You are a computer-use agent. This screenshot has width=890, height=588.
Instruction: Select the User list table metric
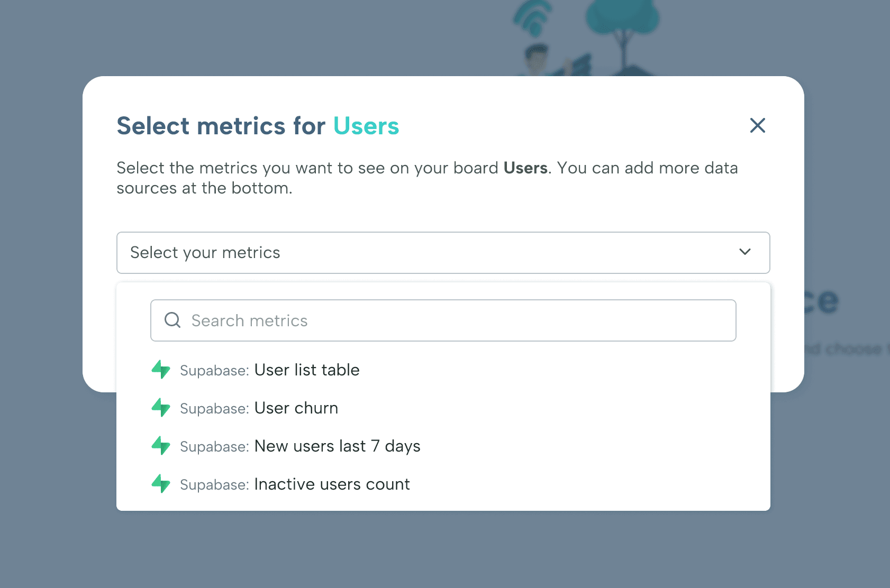pos(307,370)
